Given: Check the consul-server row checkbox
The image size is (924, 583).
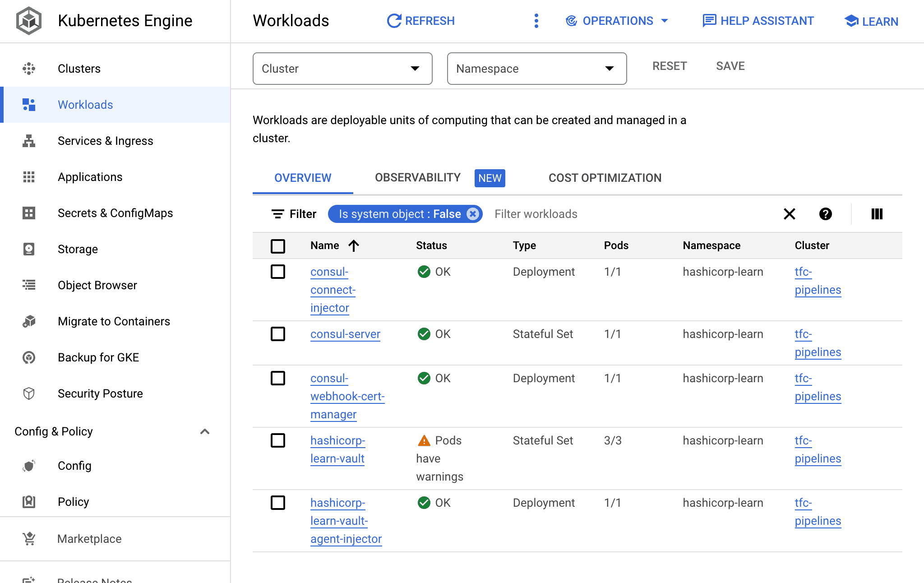Looking at the screenshot, I should pyautogui.click(x=278, y=333).
